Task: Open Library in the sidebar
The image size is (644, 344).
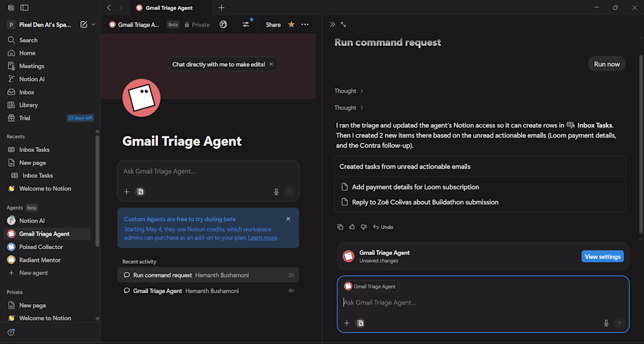Action: click(x=50, y=105)
